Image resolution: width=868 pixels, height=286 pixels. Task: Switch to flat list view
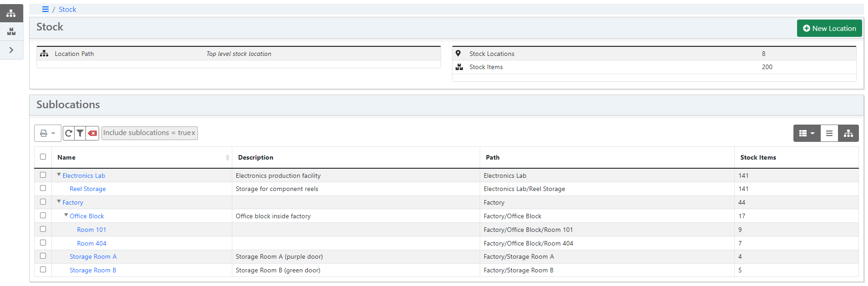coord(829,133)
